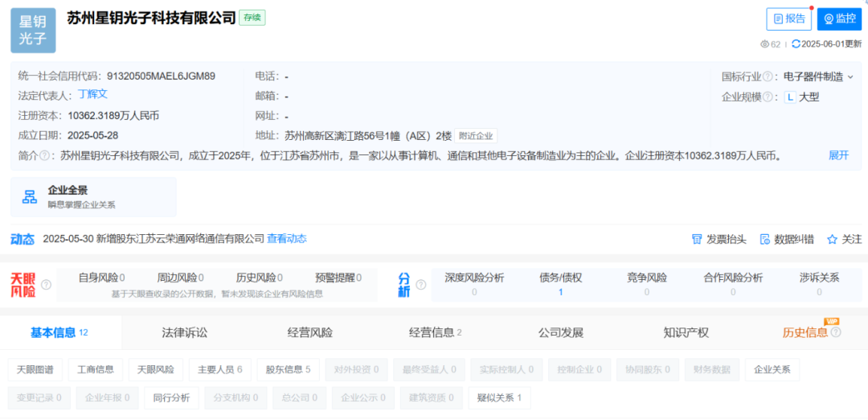Image resolution: width=868 pixels, height=420 pixels.
Task: Select the 股东信息 5 sub-tab
Action: pyautogui.click(x=288, y=369)
